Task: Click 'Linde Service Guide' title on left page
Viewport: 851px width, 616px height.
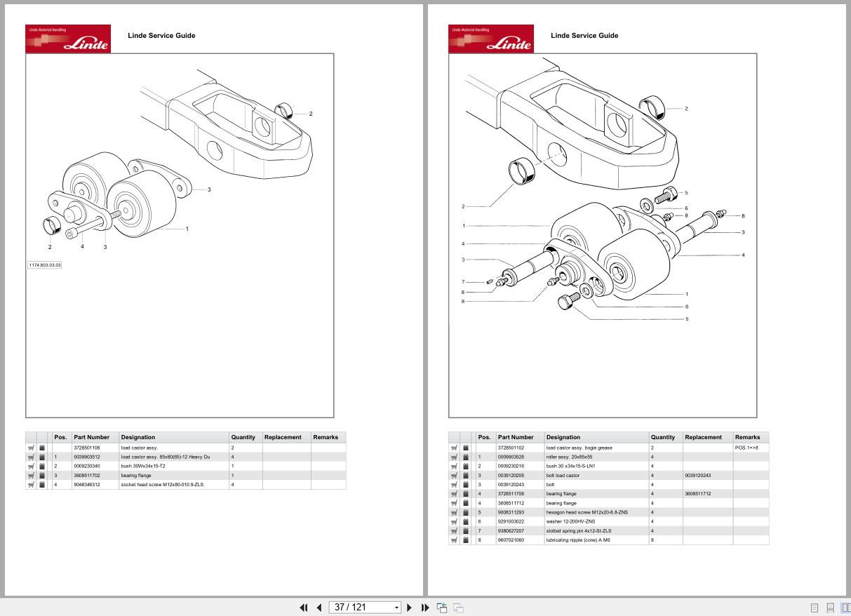Action: (161, 35)
